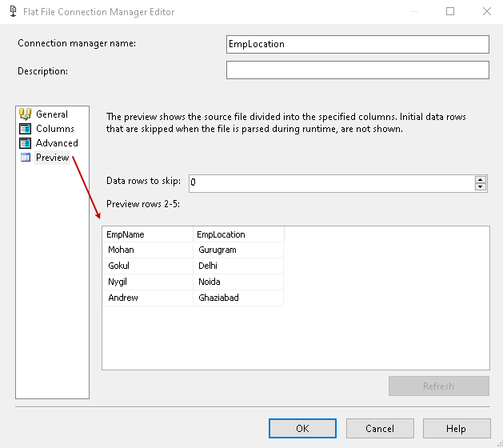Open the General settings page
Viewport: 503px width, 448px height.
pyautogui.click(x=52, y=114)
